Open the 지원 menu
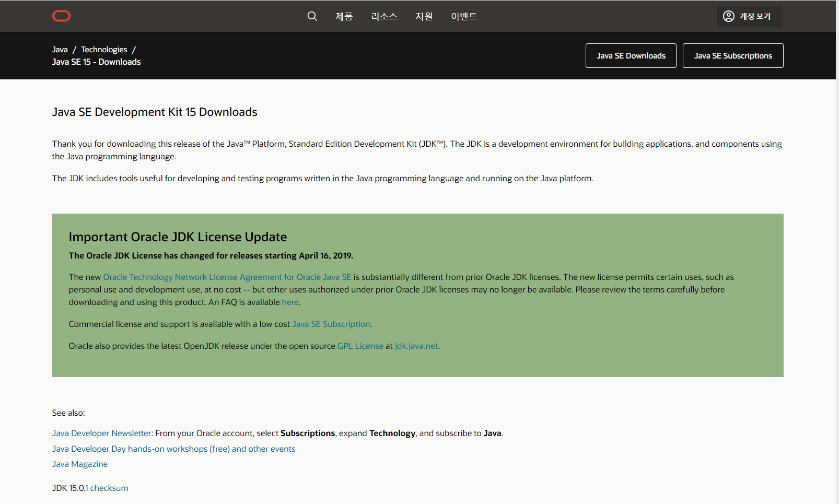Screen dimensions: 839x504 click(424, 16)
